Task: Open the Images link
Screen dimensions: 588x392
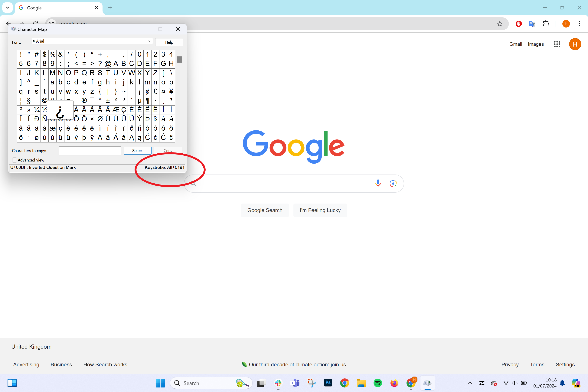Action: [536, 44]
